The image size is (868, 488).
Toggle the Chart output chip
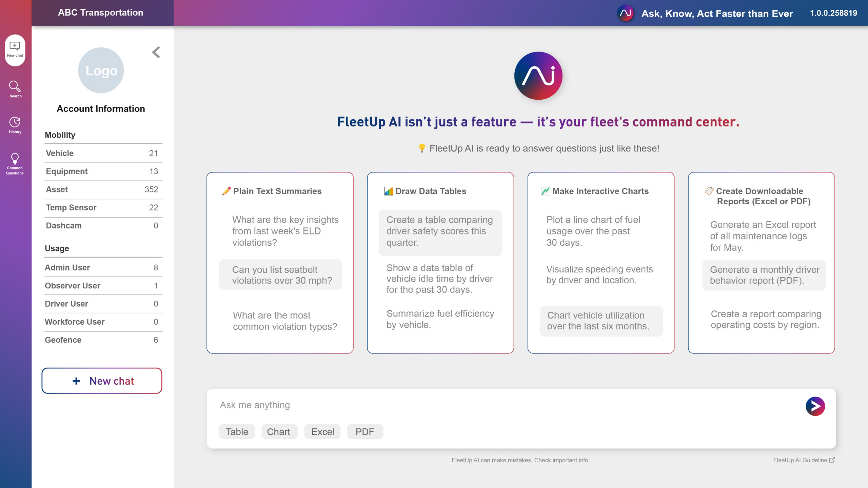tap(279, 432)
